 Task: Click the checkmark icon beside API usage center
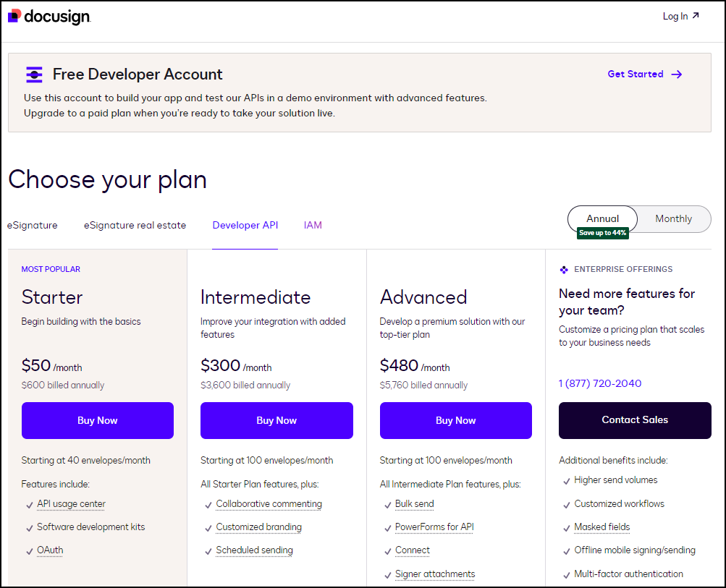[x=29, y=505]
